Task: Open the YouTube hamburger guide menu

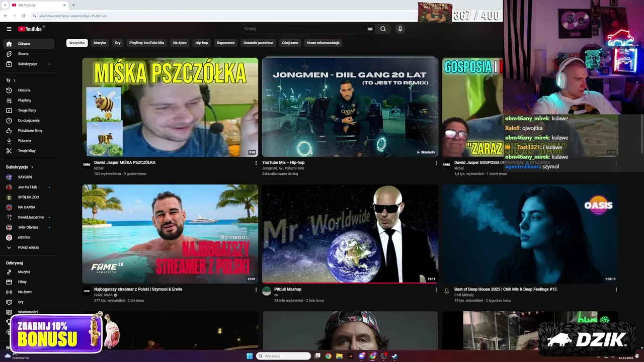Action: click(9, 29)
